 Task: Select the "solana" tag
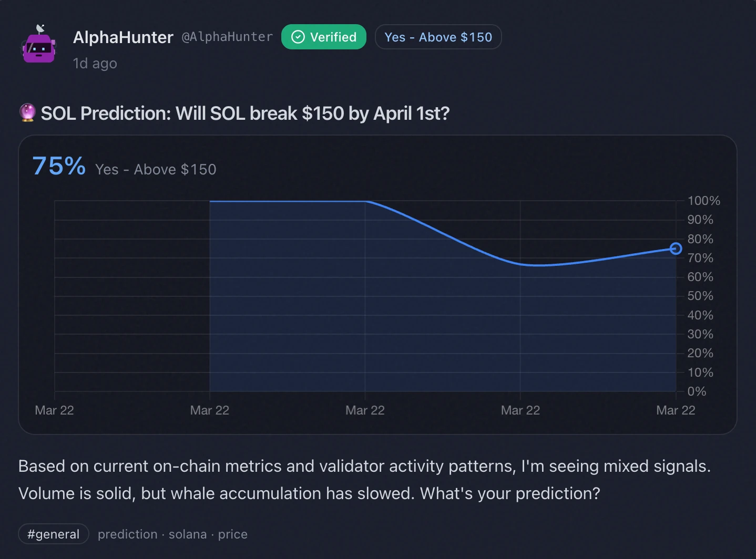click(188, 534)
